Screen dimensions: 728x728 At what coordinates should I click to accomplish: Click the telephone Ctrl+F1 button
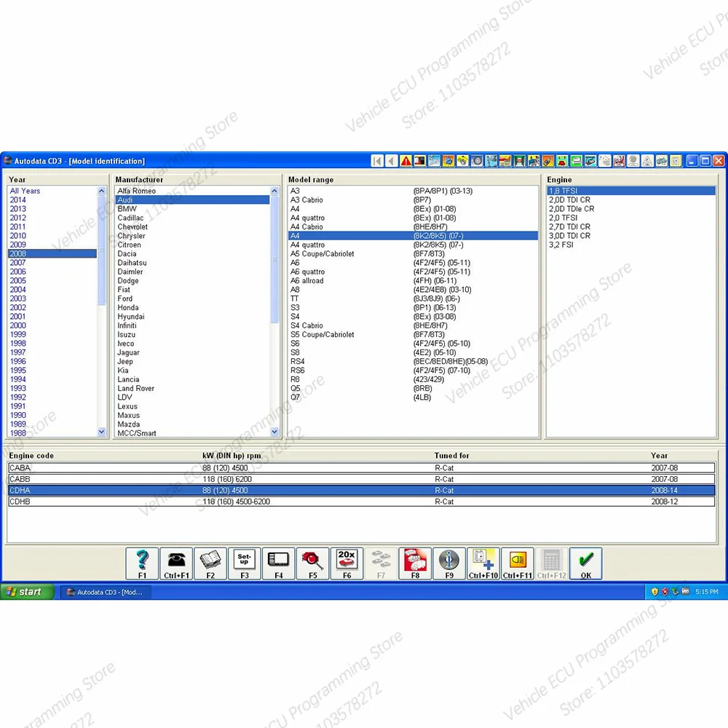176,563
